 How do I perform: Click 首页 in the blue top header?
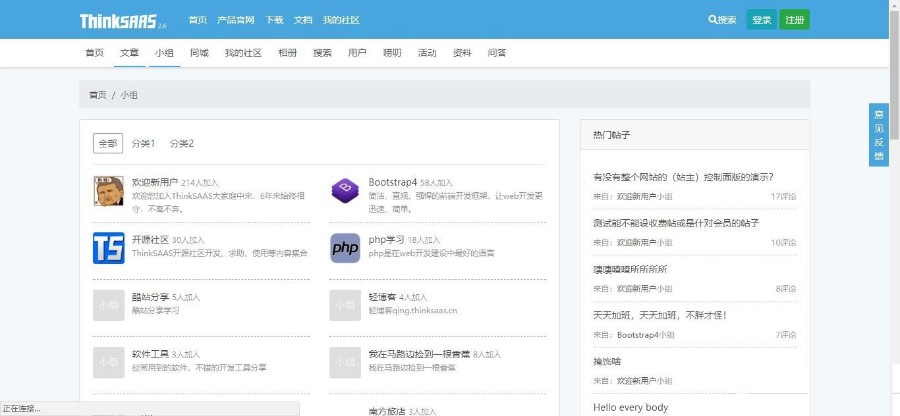(197, 20)
